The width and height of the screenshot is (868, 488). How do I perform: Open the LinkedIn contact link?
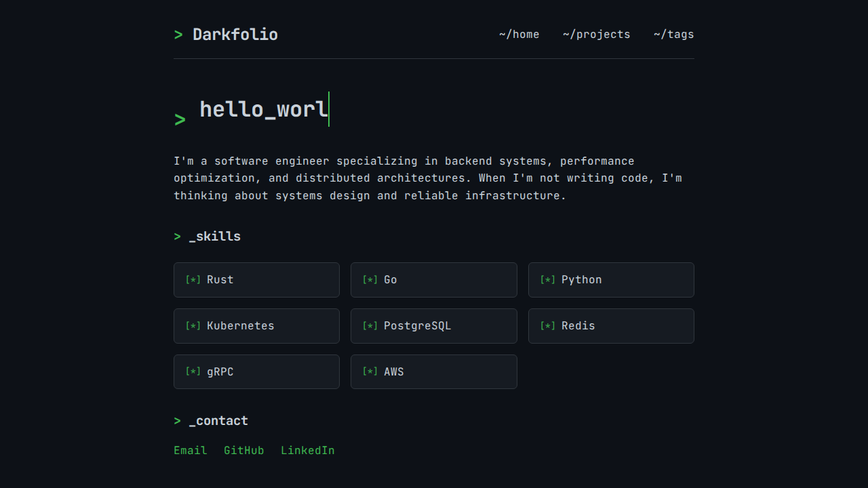[x=308, y=450]
